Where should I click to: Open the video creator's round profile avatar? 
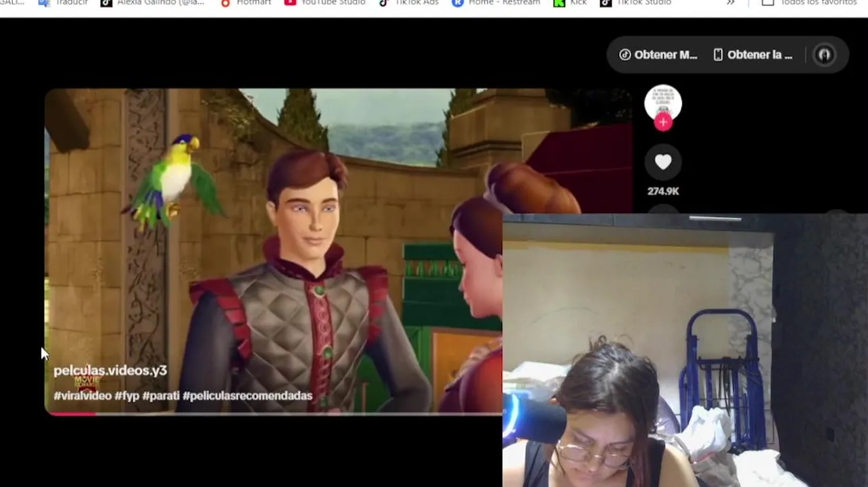coord(662,103)
